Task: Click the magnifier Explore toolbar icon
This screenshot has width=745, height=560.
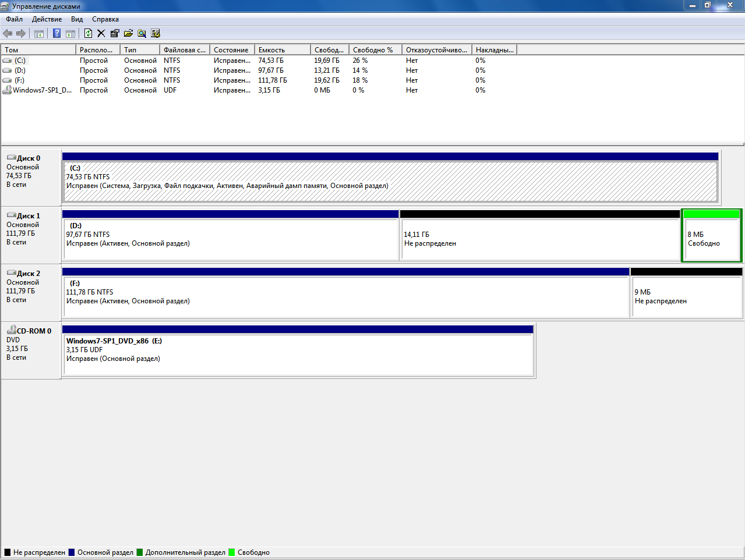Action: [142, 34]
